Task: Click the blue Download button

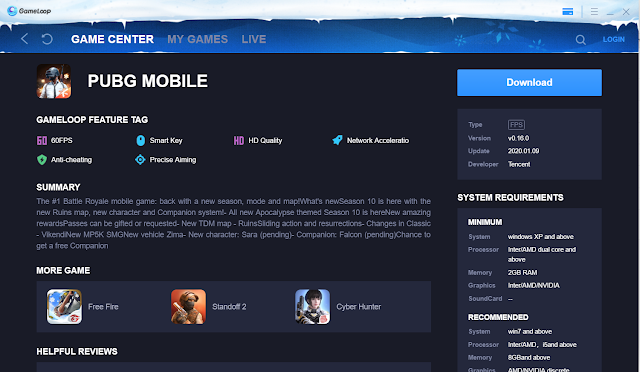Action: 529,82
